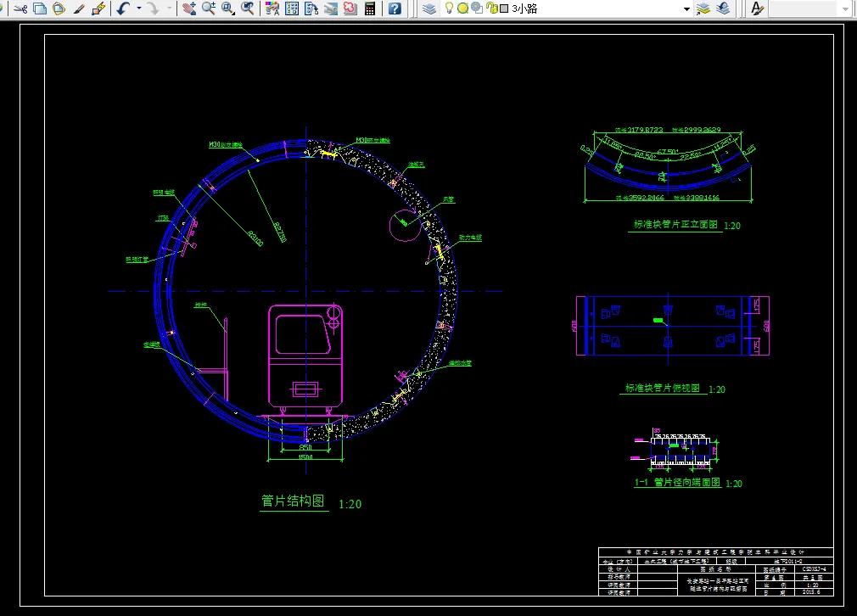The image size is (857, 616).
Task: Open the Properties palette icon
Action: [272, 8]
